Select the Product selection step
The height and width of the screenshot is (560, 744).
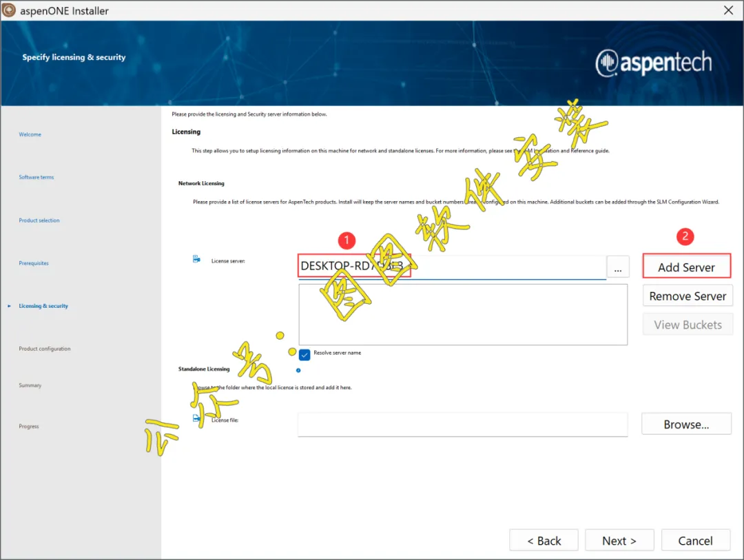pyautogui.click(x=39, y=220)
